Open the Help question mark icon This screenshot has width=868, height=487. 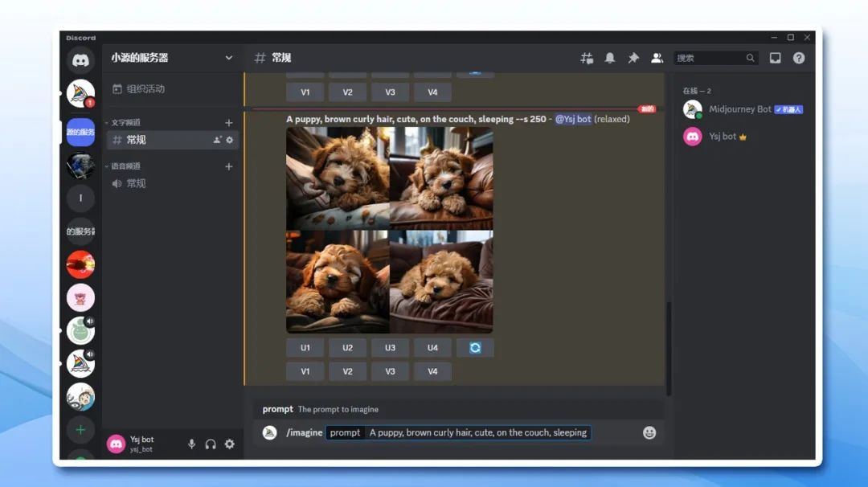798,58
